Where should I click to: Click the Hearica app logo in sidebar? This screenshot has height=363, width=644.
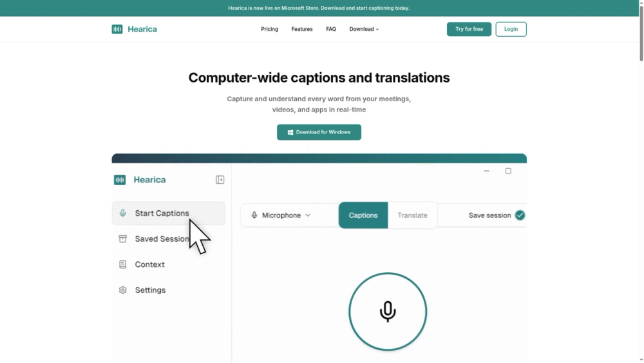tap(120, 180)
